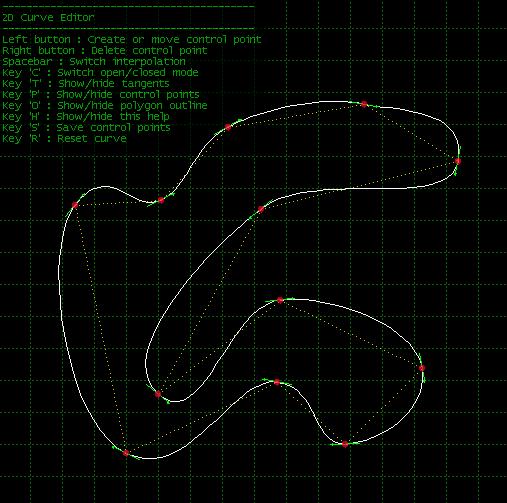Select the topmost red control point
The height and width of the screenshot is (503, 507).
(364, 104)
